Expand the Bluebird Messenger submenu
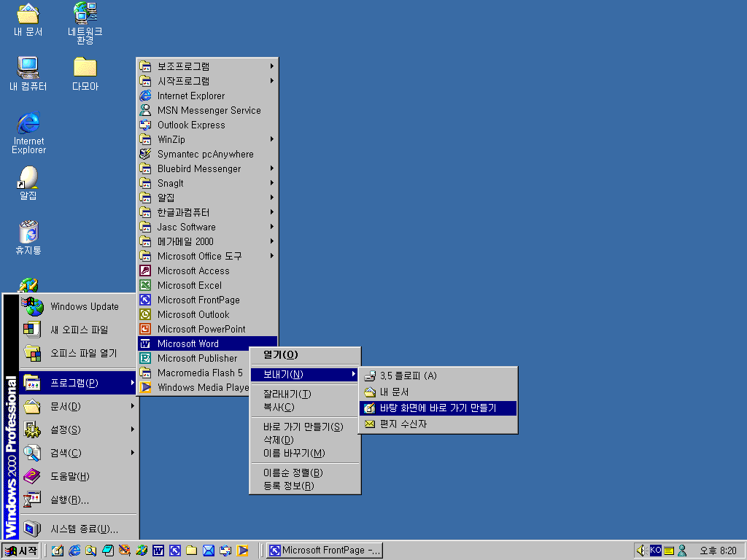The width and height of the screenshot is (747, 560). coord(207,168)
